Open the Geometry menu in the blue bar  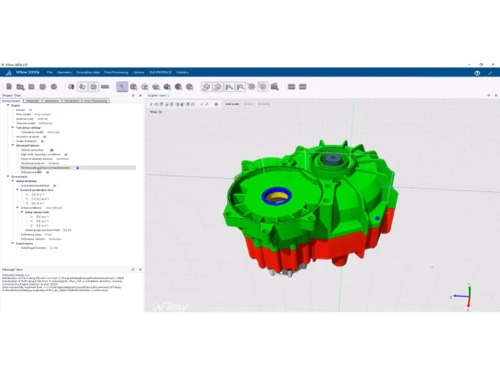pos(64,72)
